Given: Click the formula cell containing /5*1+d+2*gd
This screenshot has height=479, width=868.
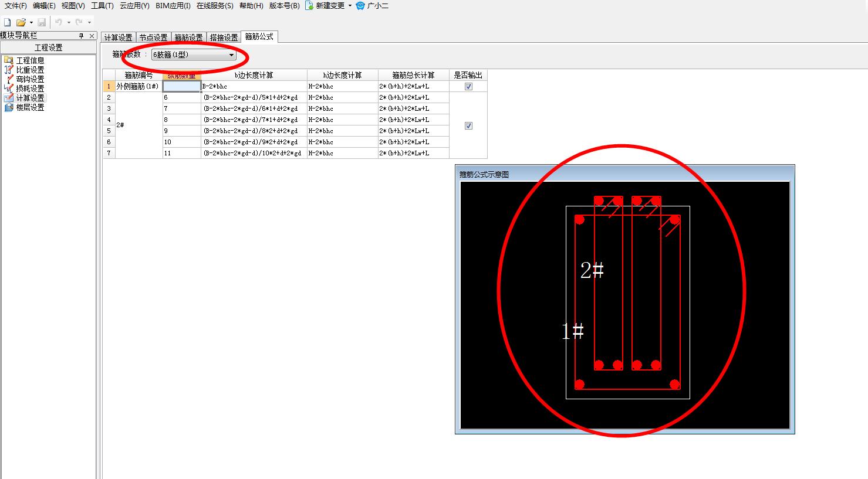Looking at the screenshot, I should [x=254, y=97].
